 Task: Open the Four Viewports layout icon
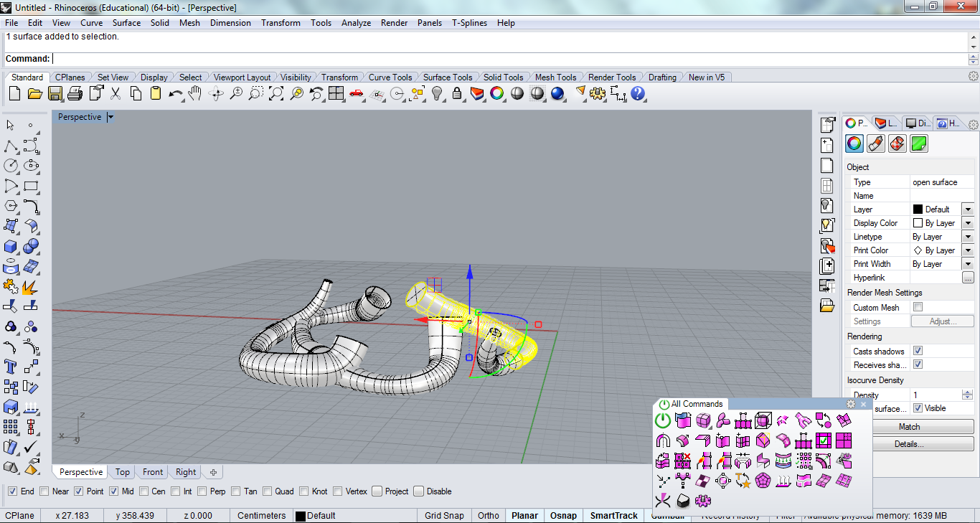[336, 93]
